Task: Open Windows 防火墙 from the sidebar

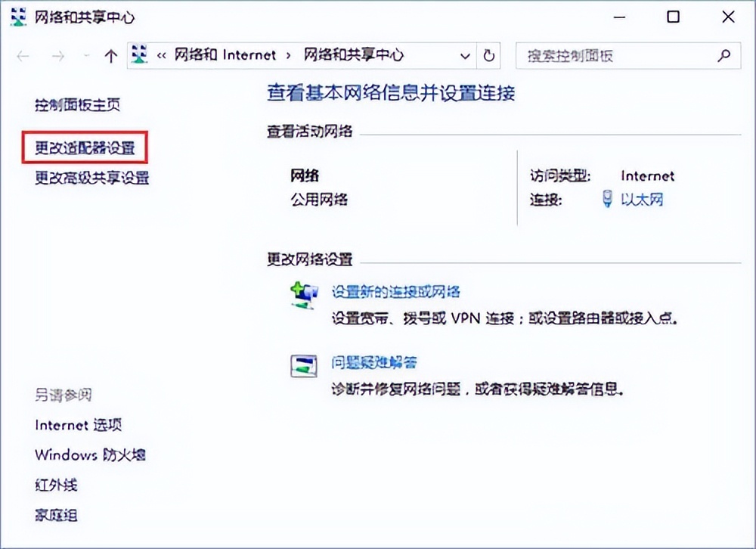Action: tap(89, 454)
